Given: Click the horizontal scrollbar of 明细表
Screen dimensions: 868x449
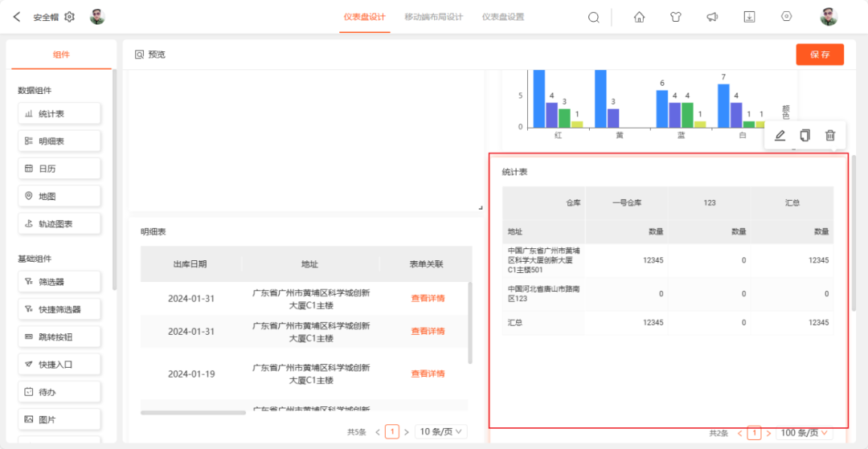Looking at the screenshot, I should 193,413.
